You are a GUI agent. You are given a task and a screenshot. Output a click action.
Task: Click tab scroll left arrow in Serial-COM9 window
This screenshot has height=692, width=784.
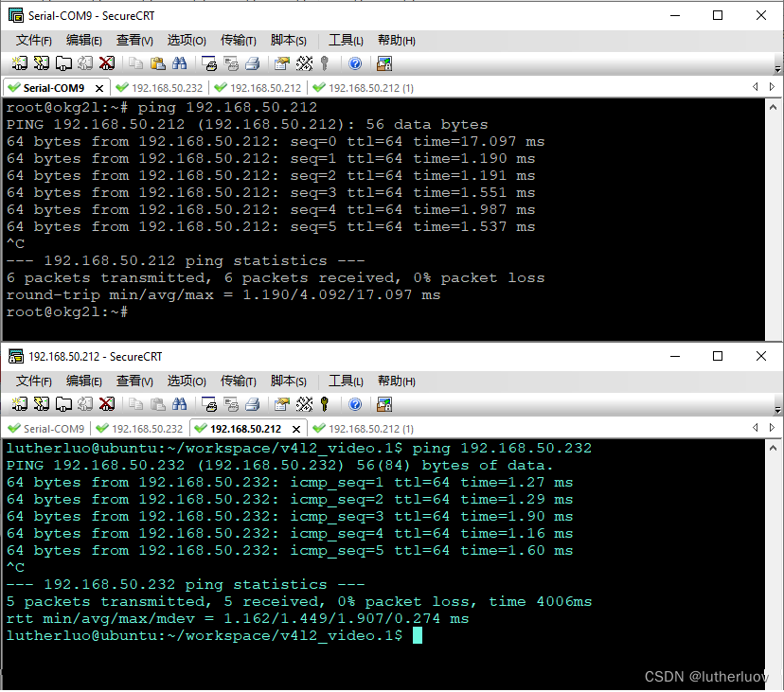tap(756, 87)
